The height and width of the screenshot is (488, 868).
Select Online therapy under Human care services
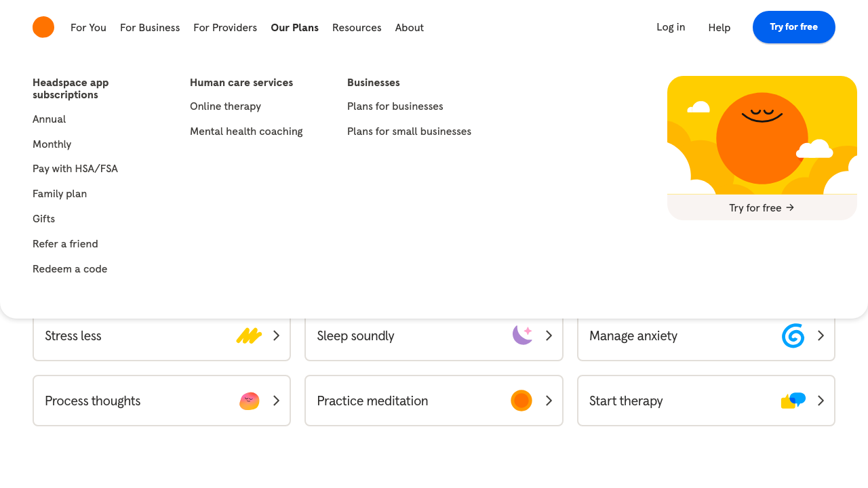click(x=225, y=106)
